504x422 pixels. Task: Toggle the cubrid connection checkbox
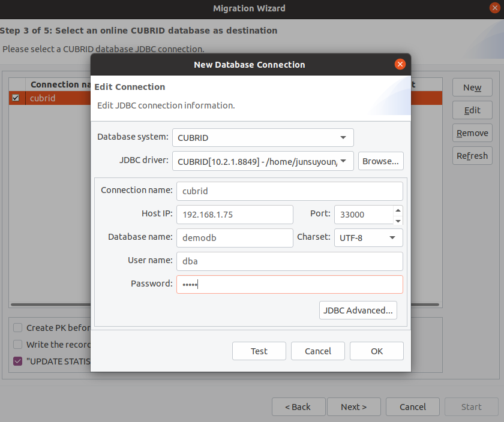click(x=16, y=98)
